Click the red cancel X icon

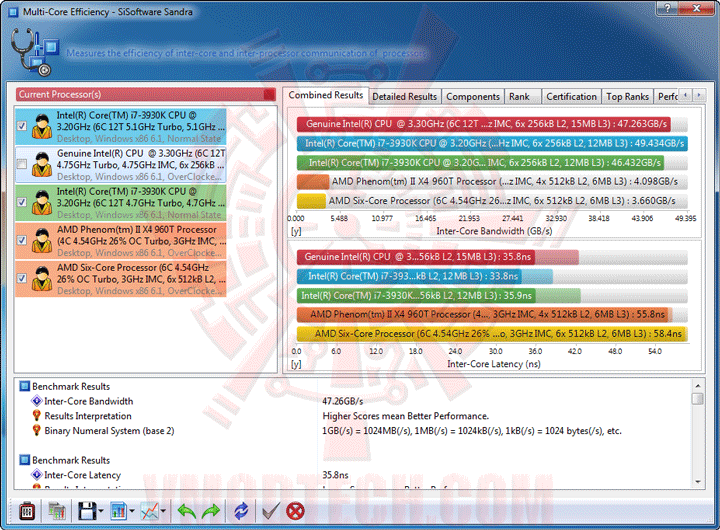(x=295, y=511)
